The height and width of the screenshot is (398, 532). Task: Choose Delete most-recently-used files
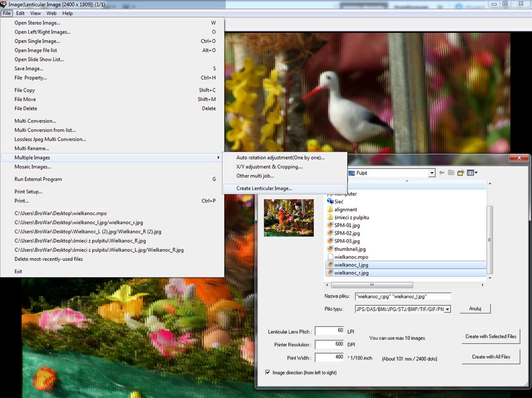[x=112, y=259]
